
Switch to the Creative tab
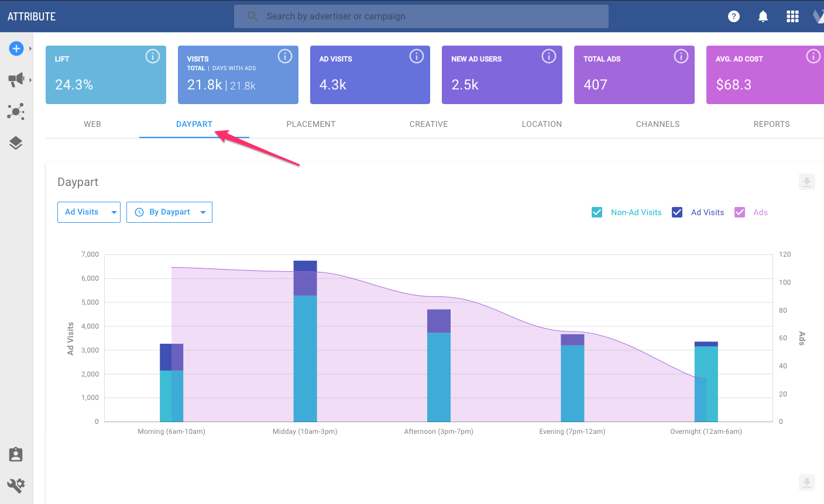click(x=428, y=124)
